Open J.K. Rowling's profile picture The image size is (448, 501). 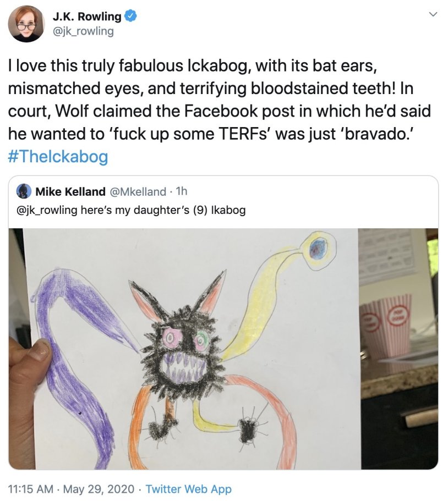point(26,24)
